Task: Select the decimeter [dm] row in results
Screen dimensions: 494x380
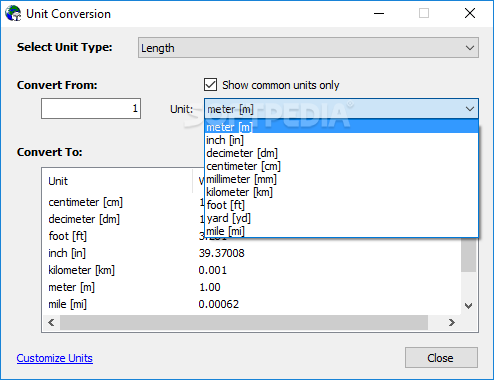Action: [x=84, y=219]
